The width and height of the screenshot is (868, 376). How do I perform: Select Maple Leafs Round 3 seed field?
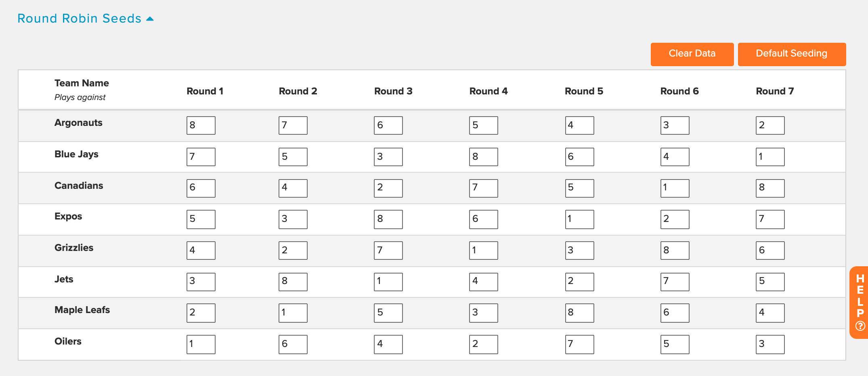[x=388, y=313]
